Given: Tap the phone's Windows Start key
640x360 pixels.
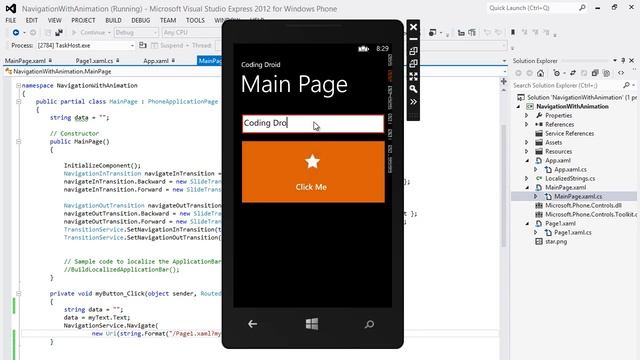Looking at the screenshot, I should pos(312,324).
